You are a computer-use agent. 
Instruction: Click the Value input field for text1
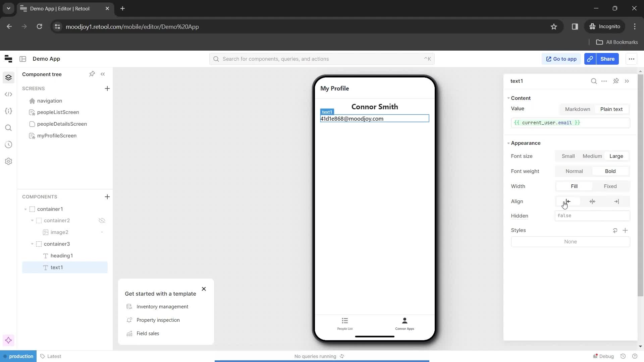click(571, 123)
